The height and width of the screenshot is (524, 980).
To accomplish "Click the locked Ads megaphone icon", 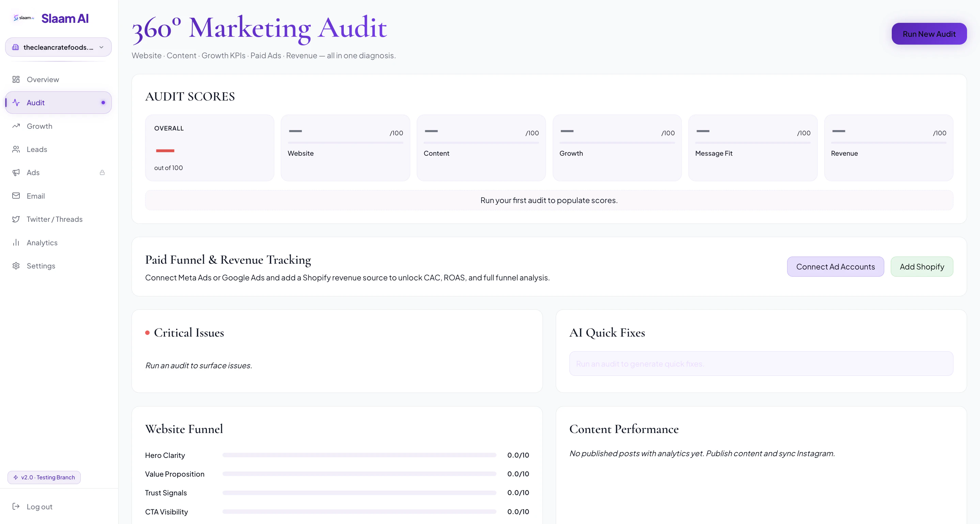I will click(16, 172).
